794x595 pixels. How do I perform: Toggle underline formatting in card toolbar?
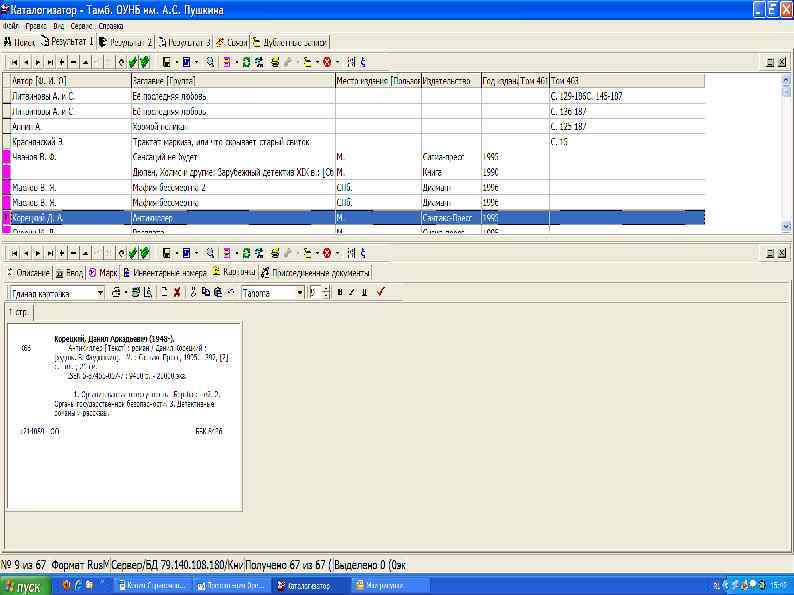click(364, 292)
